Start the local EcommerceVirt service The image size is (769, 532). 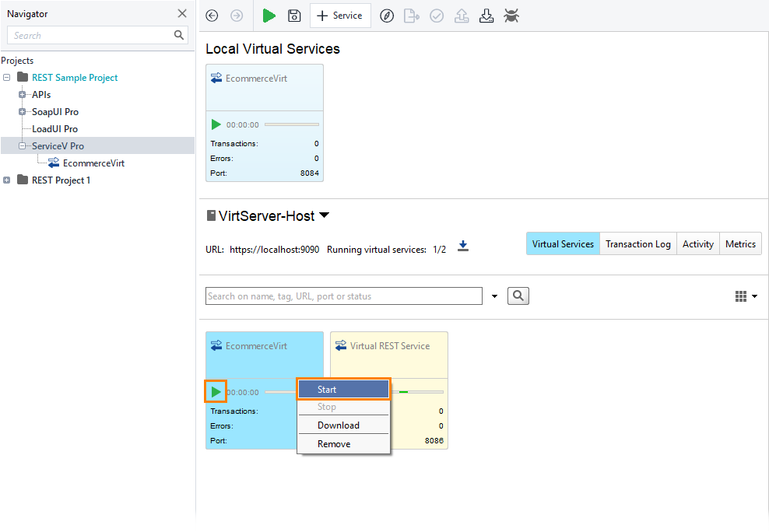click(216, 124)
